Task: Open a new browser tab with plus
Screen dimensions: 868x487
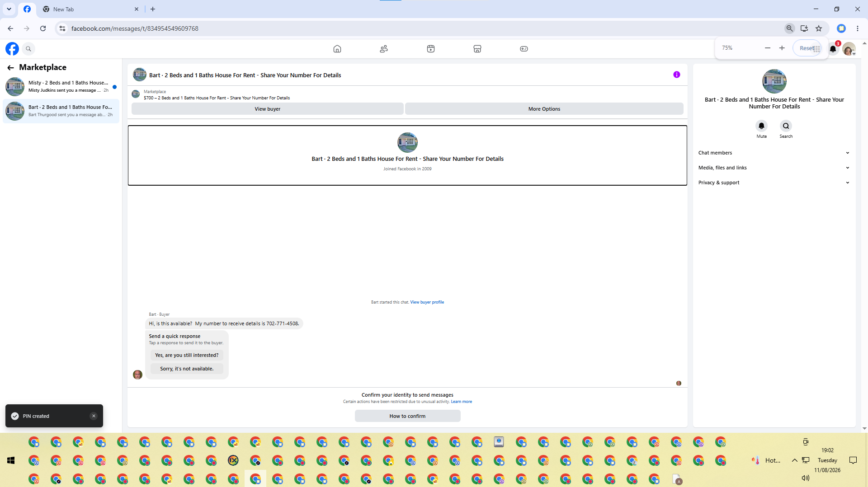Action: pyautogui.click(x=153, y=9)
